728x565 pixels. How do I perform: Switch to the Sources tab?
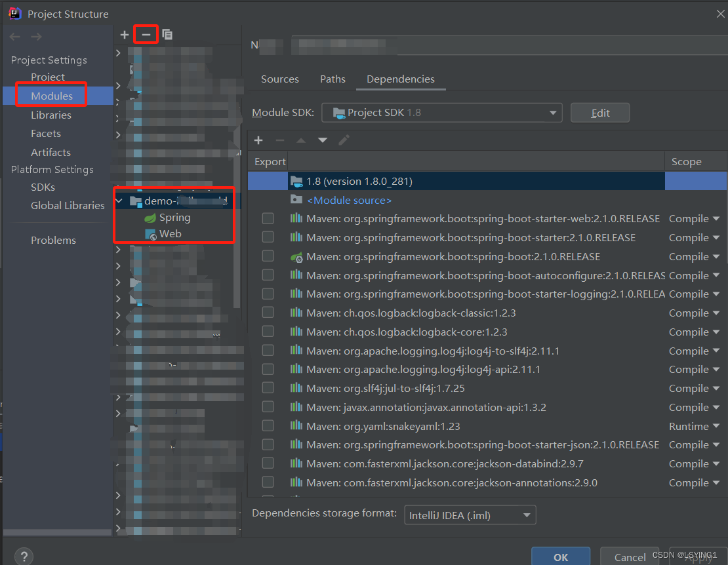pos(280,79)
